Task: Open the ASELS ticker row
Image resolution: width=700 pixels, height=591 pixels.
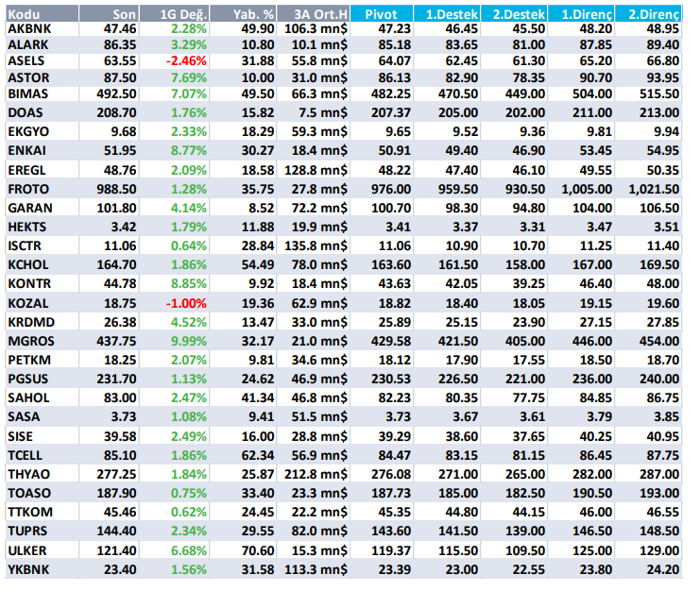Action: (x=26, y=59)
